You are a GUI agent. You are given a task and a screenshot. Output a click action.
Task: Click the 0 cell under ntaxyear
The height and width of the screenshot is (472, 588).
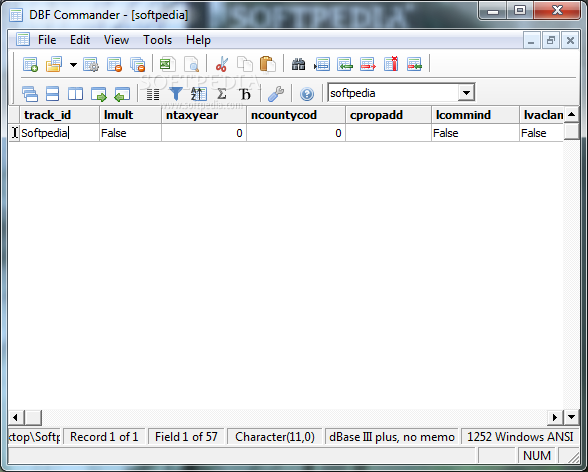[x=204, y=133]
